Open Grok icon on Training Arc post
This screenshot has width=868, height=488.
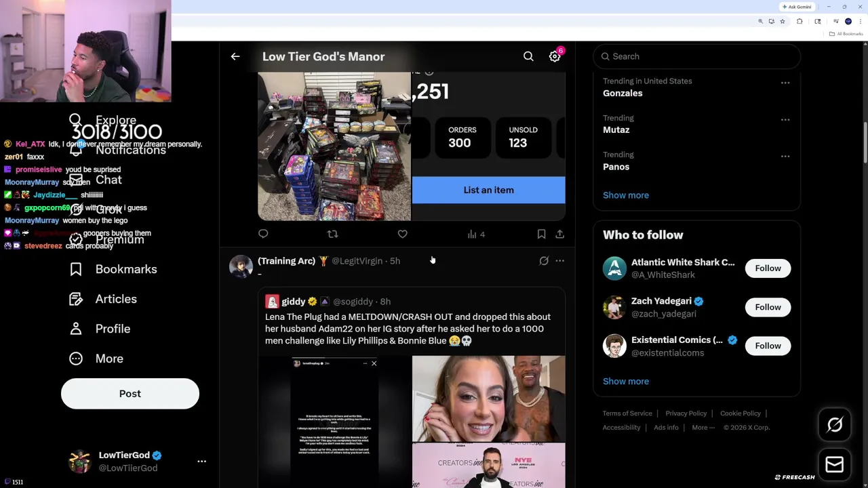tap(544, 260)
